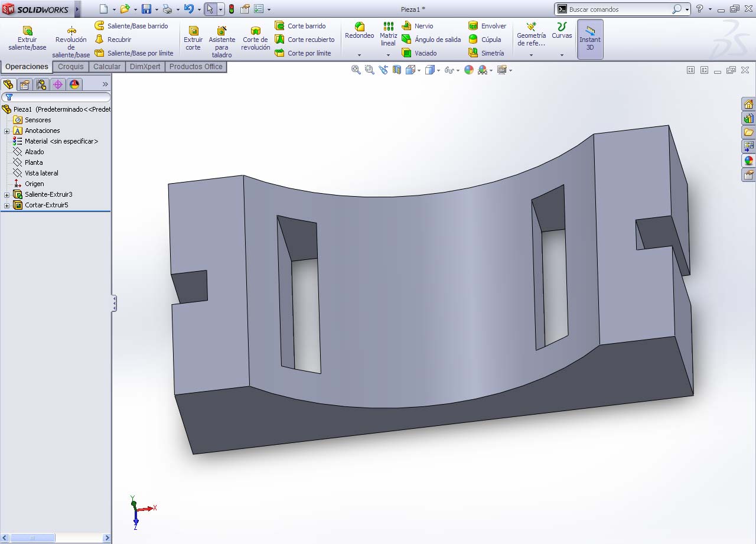Select the Vaciado shell tool
The height and width of the screenshot is (544, 756).
click(x=419, y=53)
